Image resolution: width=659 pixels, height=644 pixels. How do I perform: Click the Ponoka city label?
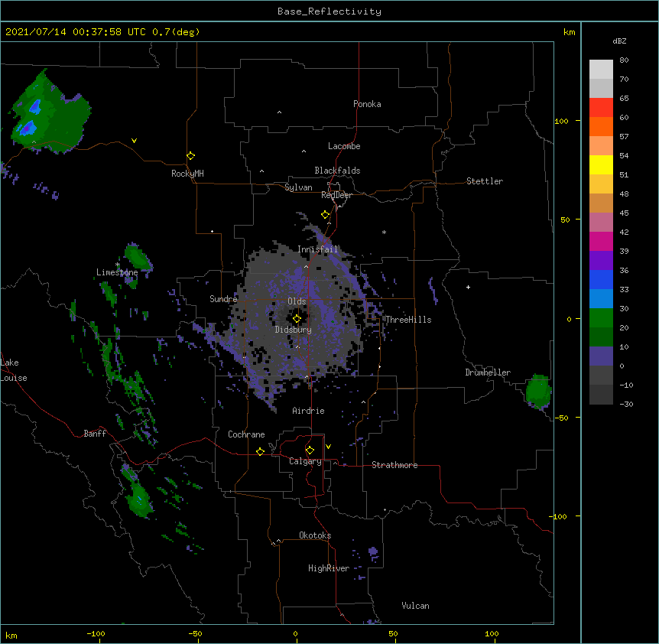pyautogui.click(x=367, y=104)
